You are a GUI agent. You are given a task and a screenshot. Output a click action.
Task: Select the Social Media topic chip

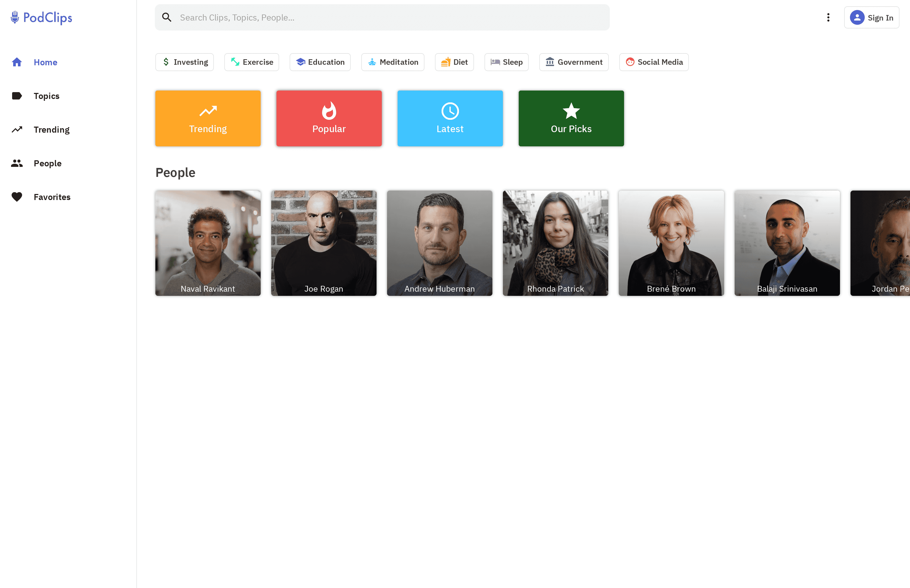pos(654,62)
